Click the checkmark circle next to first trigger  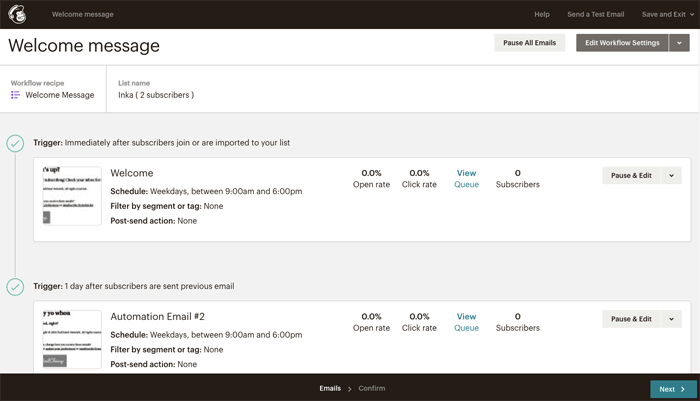point(15,143)
